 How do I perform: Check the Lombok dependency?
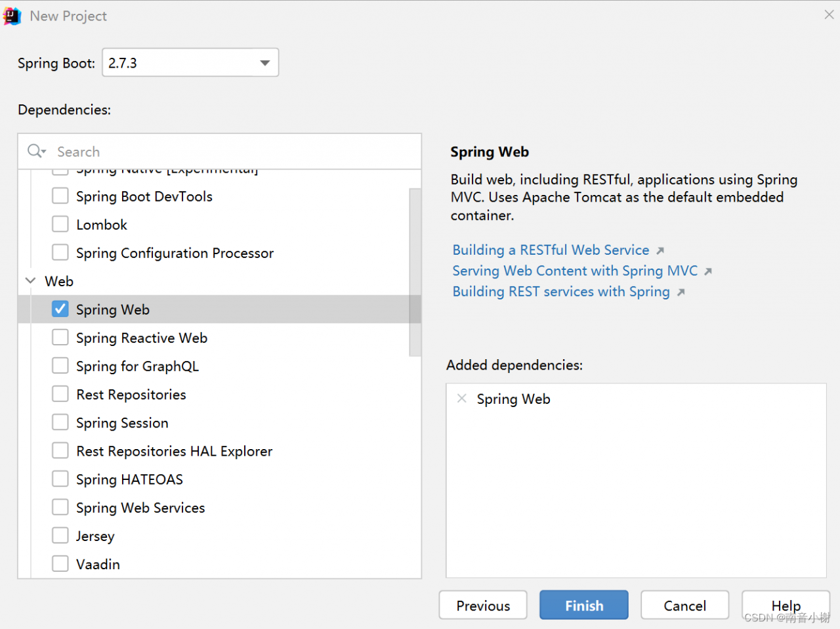coord(60,224)
